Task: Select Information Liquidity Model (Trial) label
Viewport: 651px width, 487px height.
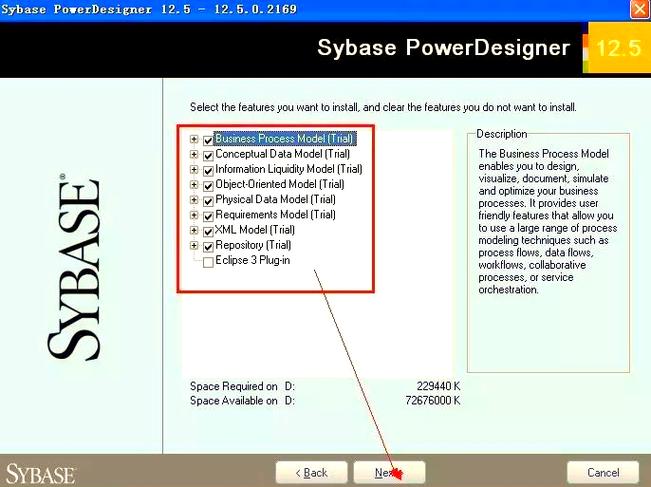Action: (x=289, y=169)
